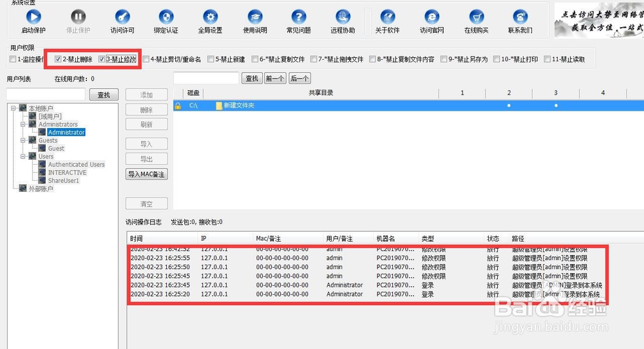Click the 导入 button
Viewport: 644px width, 349px height.
coord(147,144)
